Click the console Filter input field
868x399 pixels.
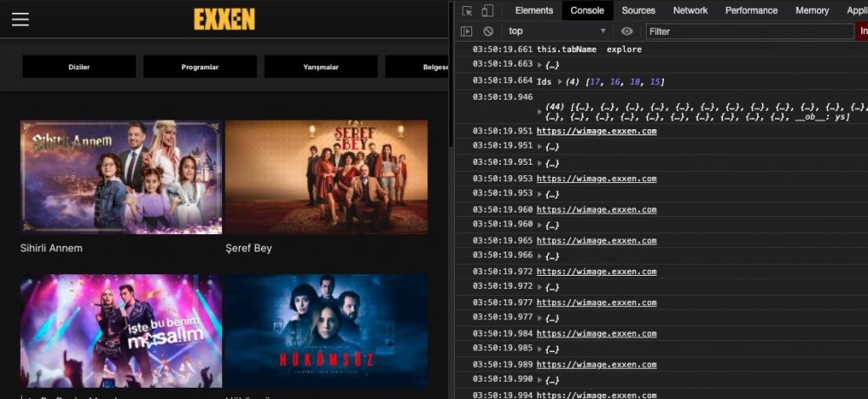(x=750, y=31)
